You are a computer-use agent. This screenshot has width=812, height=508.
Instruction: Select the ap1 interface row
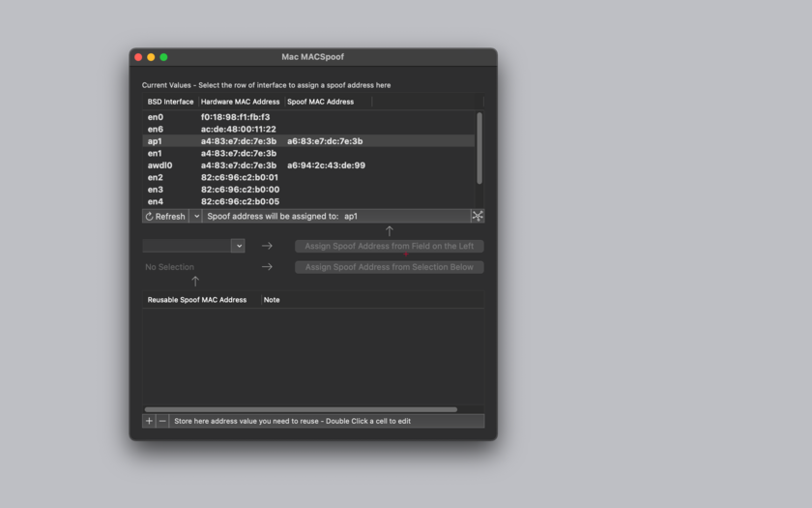[x=308, y=141]
